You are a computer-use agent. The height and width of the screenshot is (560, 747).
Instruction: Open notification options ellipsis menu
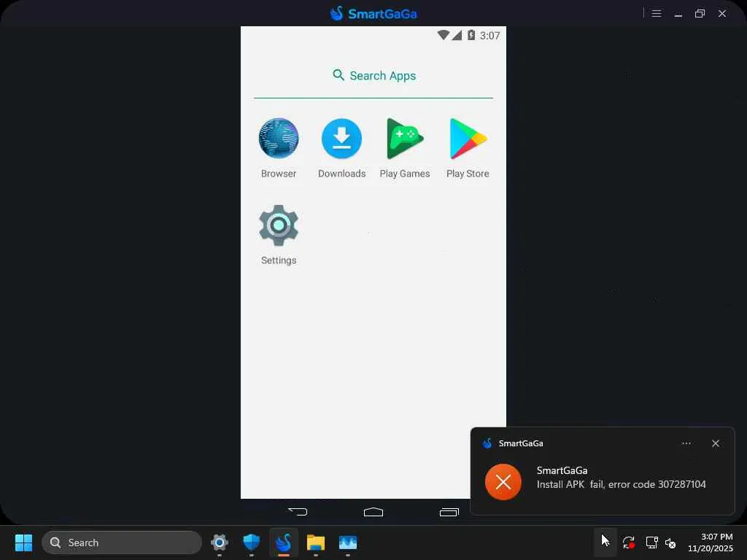[686, 443]
